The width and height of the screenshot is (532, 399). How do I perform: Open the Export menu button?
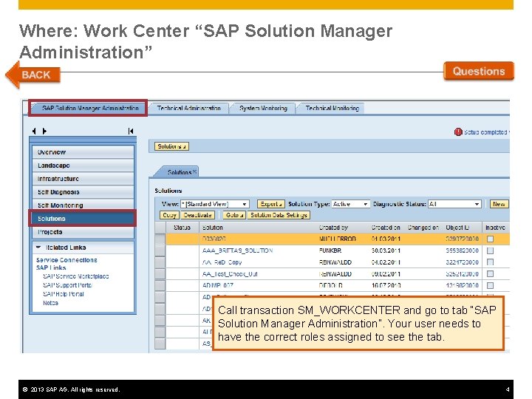click(270, 204)
